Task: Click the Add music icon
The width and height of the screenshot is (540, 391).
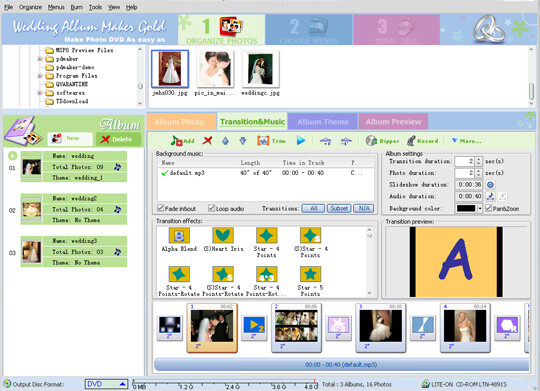Action: 182,141
